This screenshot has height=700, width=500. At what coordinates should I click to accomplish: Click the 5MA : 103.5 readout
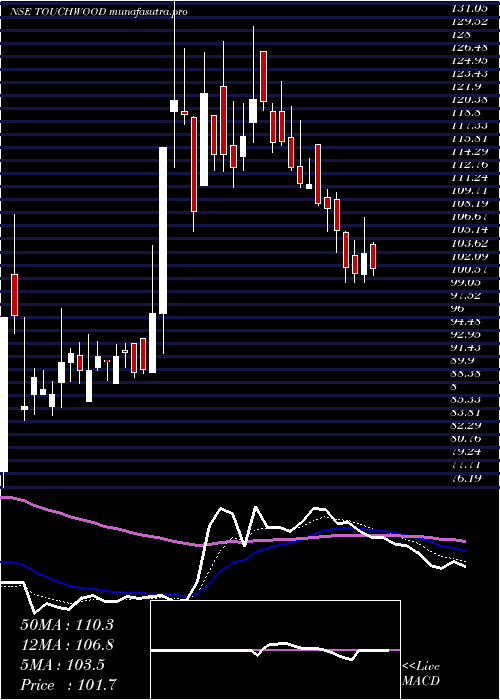[x=62, y=665]
